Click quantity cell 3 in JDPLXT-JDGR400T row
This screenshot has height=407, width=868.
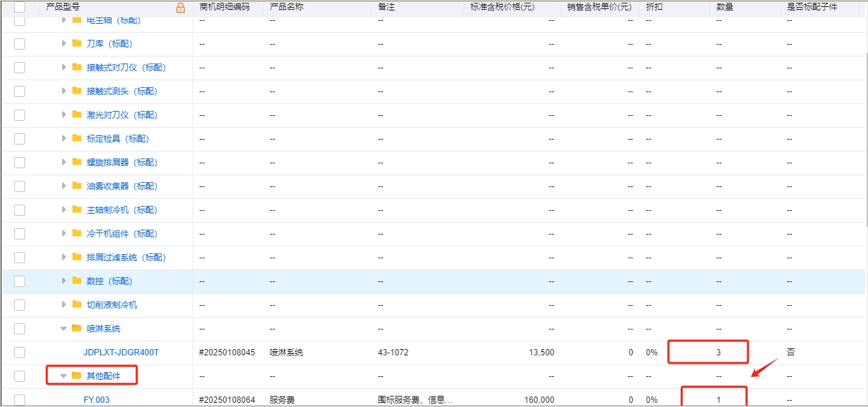tap(719, 353)
